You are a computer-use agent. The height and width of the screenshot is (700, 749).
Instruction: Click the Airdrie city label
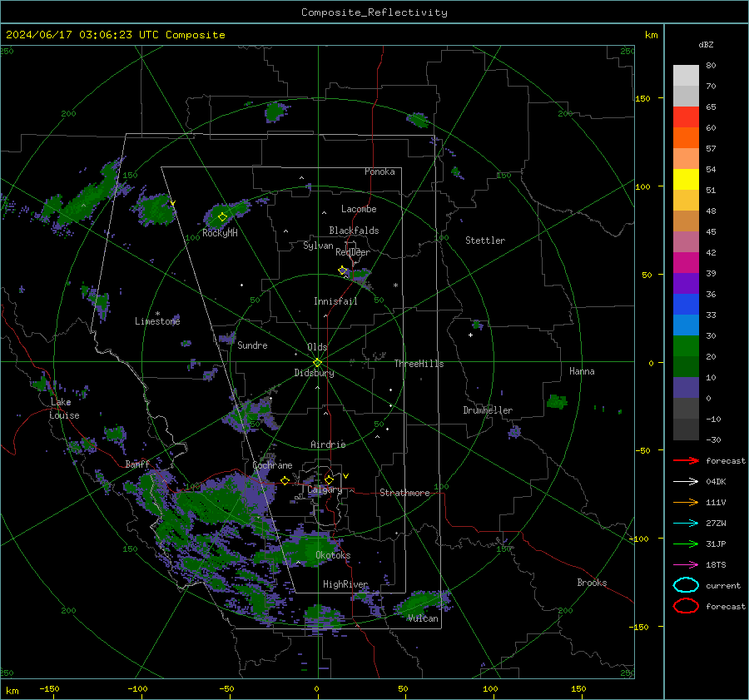328,444
